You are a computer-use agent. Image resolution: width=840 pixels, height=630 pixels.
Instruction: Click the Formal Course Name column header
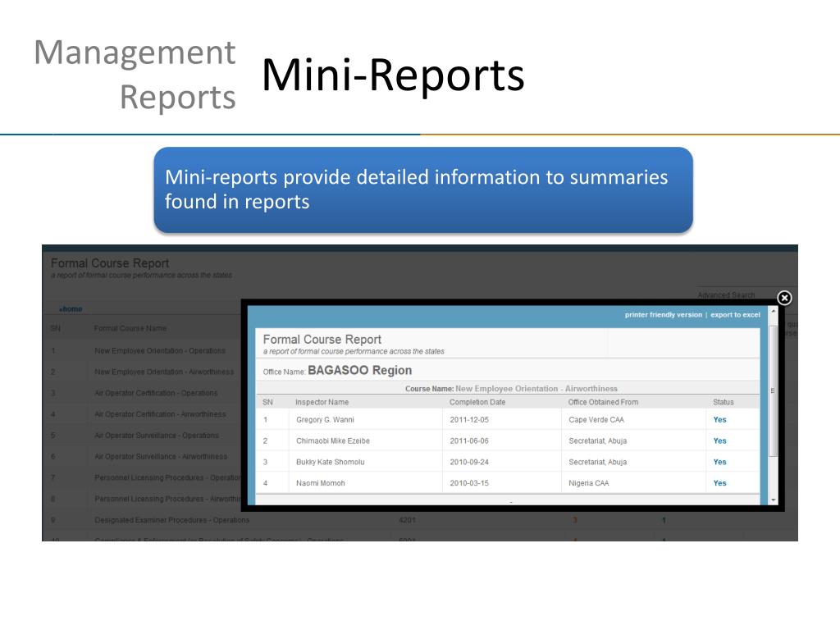pyautogui.click(x=130, y=328)
